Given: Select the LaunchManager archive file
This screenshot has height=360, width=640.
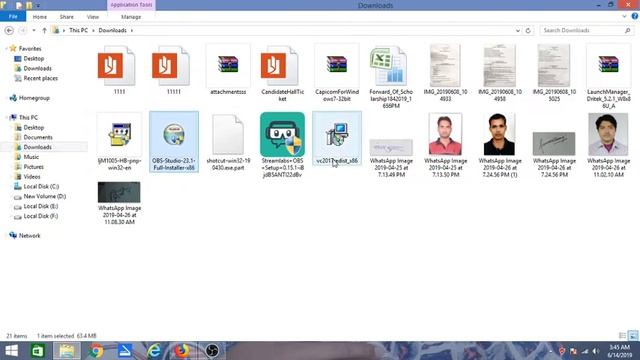Looking at the screenshot, I should (x=608, y=64).
